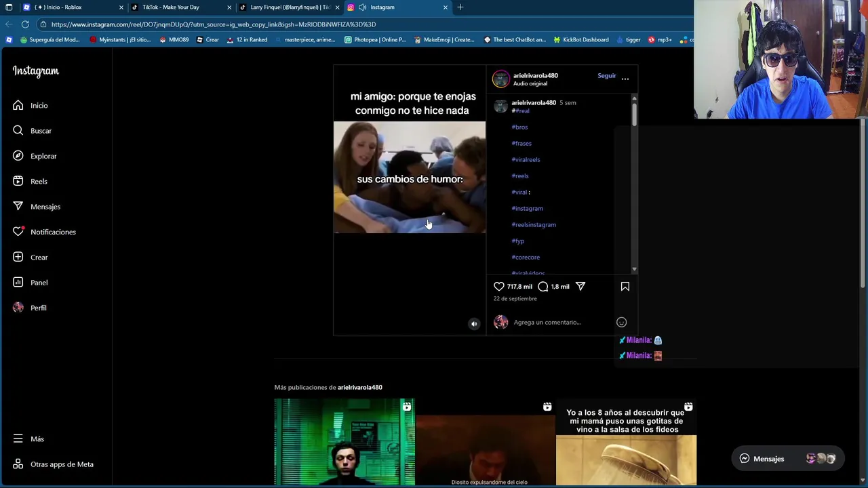The image size is (868, 488).
Task: Open the Diosito expulsandome del cielo reel
Action: click(485, 442)
